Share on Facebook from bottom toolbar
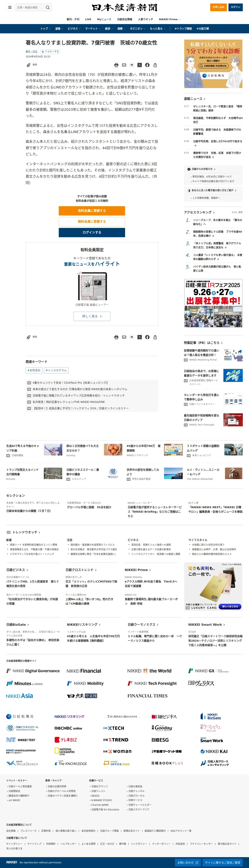 147,337
